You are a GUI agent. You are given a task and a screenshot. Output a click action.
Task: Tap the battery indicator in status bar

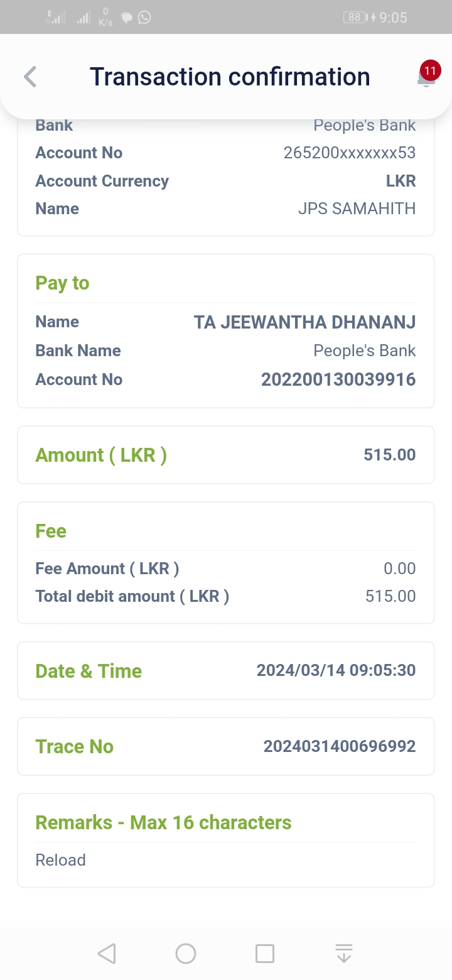356,18
